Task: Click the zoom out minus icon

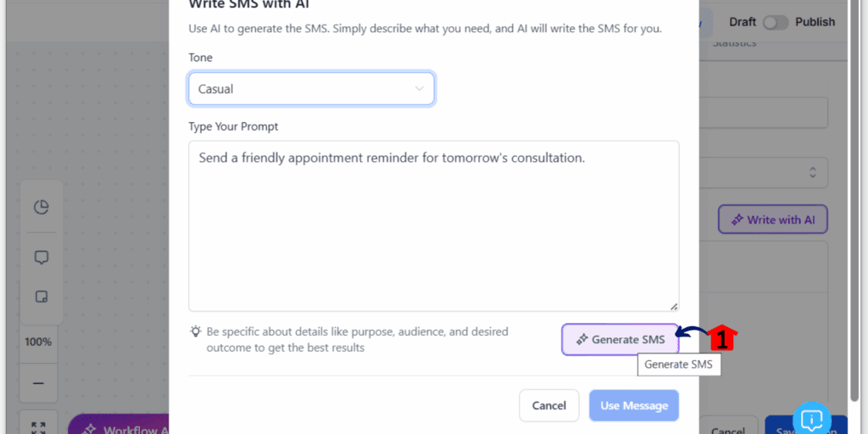Action: [39, 383]
